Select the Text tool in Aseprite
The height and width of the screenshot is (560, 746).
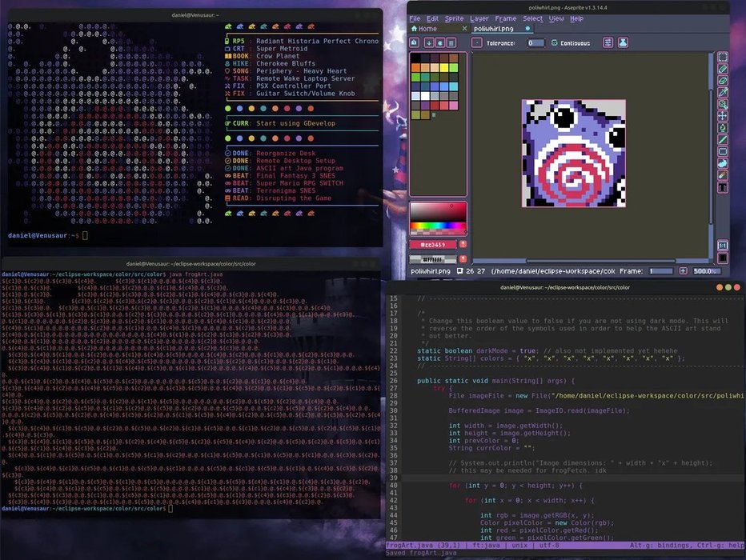pyautogui.click(x=723, y=187)
